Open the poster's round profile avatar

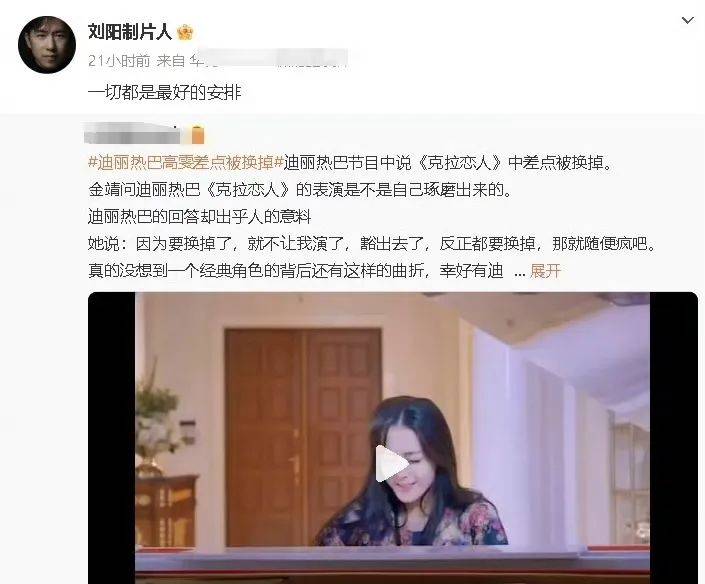[x=47, y=45]
